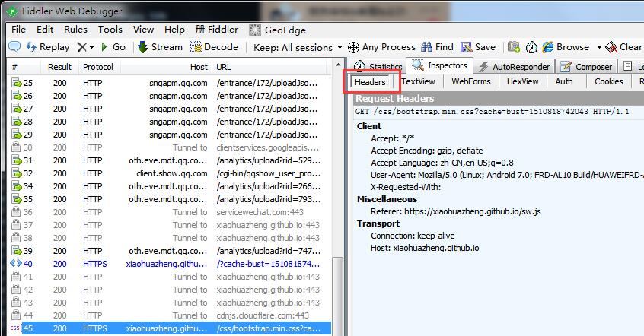
Task: Open Keep: All sessions dropdown
Action: click(298, 48)
